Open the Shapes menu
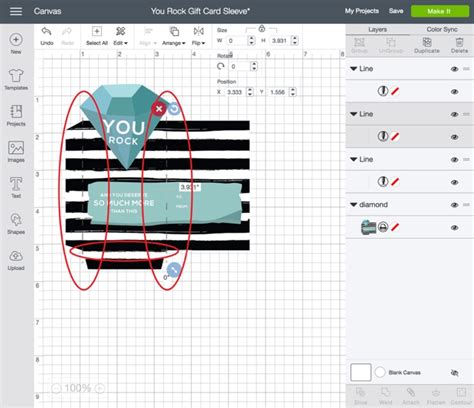 pyautogui.click(x=16, y=223)
